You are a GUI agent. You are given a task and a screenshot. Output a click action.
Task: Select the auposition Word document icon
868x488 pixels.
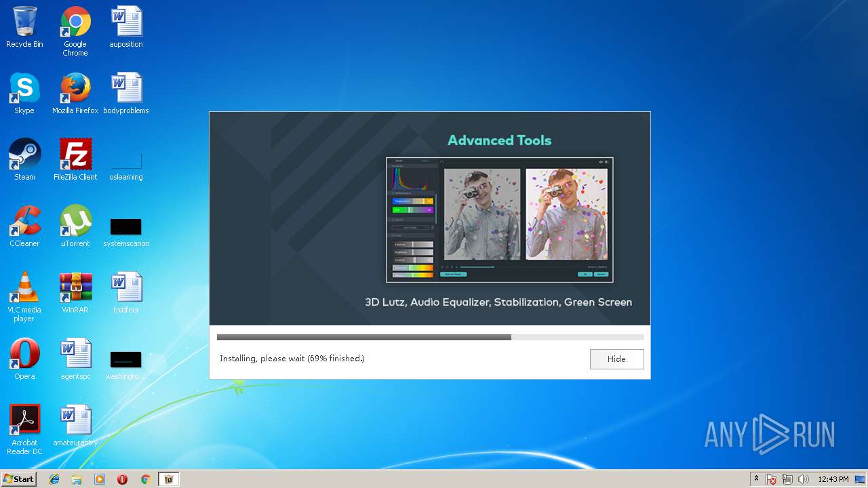(126, 27)
